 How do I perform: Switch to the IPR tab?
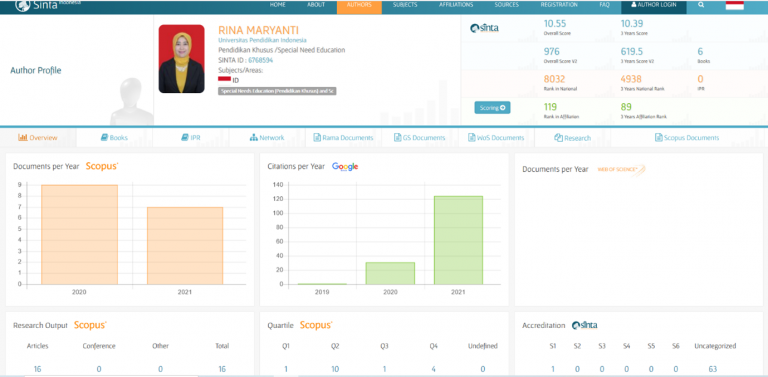coord(191,138)
